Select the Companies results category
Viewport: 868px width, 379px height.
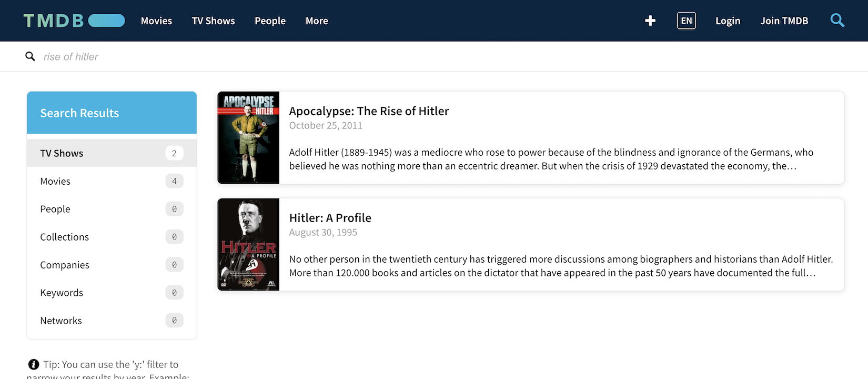pyautogui.click(x=112, y=265)
